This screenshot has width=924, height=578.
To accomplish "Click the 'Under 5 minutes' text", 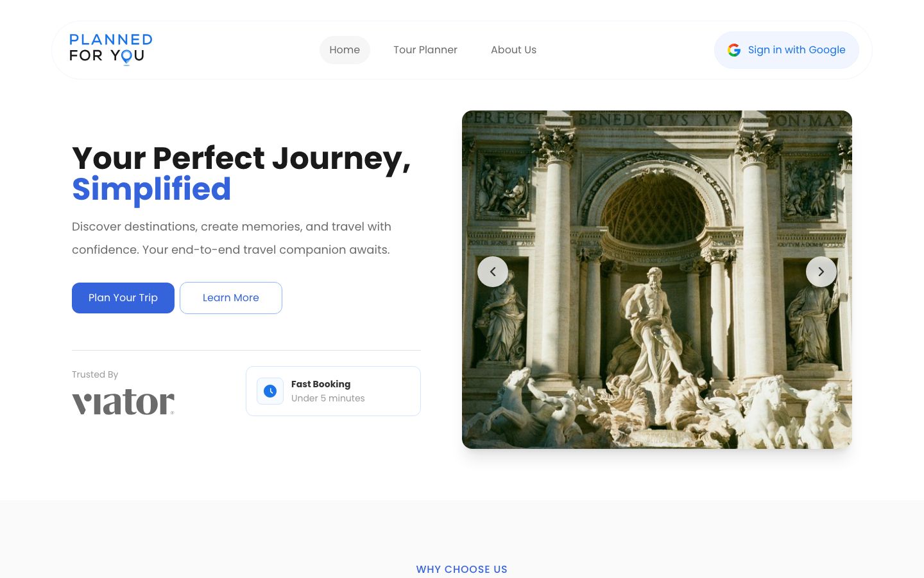I will click(x=328, y=398).
